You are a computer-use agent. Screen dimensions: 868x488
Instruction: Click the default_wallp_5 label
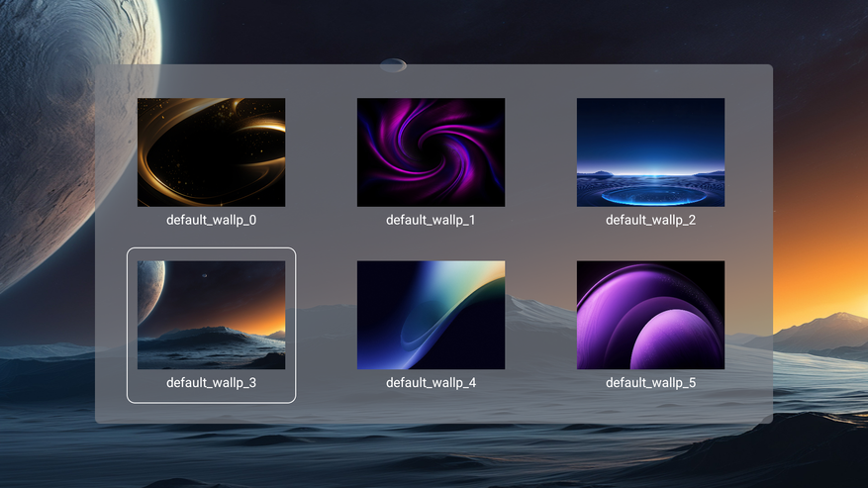click(x=650, y=383)
